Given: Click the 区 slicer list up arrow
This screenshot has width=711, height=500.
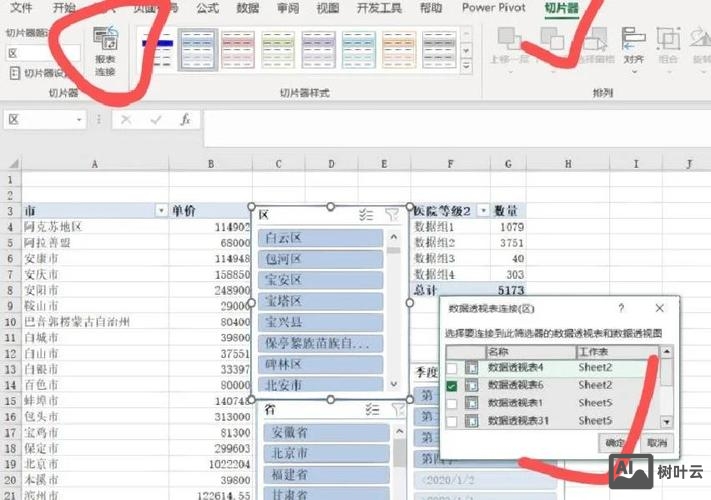Looking at the screenshot, I should (x=394, y=237).
